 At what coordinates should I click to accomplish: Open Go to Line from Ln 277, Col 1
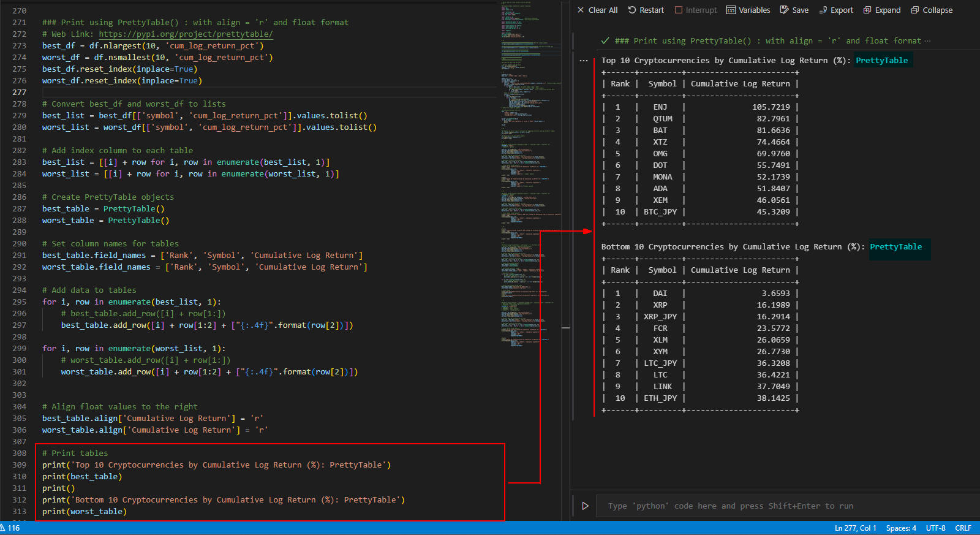click(855, 528)
